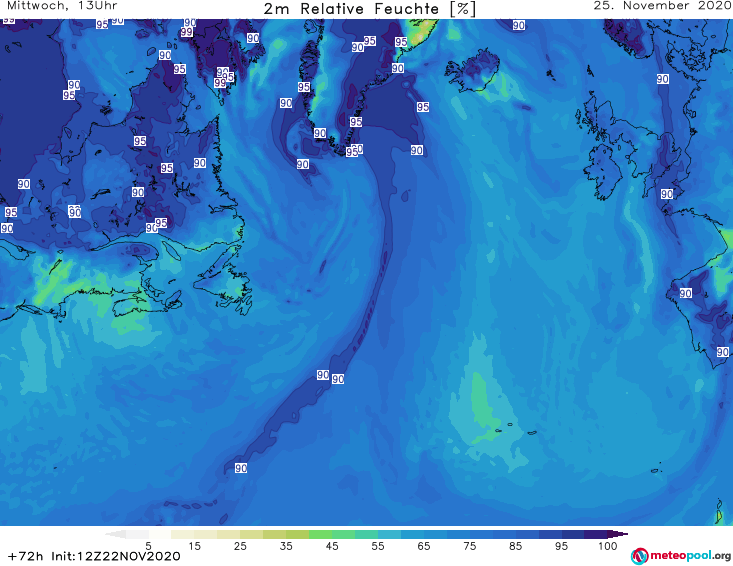Select the title '2m Relative Feuchte [%]'

tap(369, 8)
